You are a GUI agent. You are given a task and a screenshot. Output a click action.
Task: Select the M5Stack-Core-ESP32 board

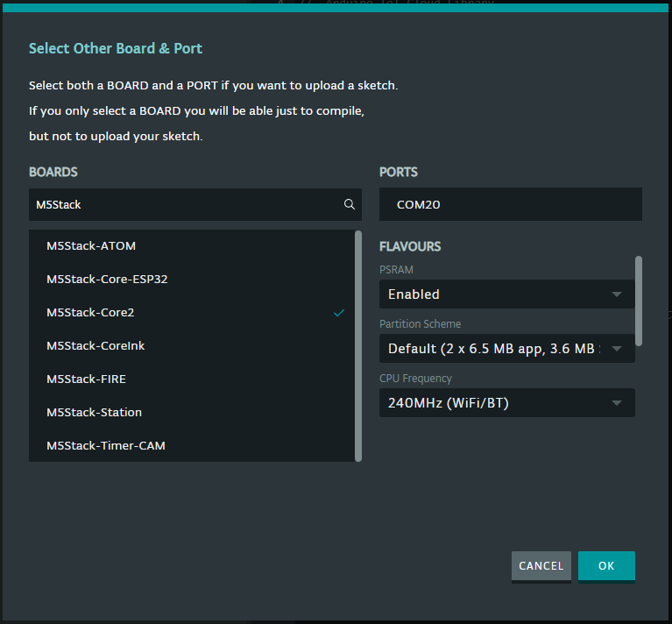[192, 280]
